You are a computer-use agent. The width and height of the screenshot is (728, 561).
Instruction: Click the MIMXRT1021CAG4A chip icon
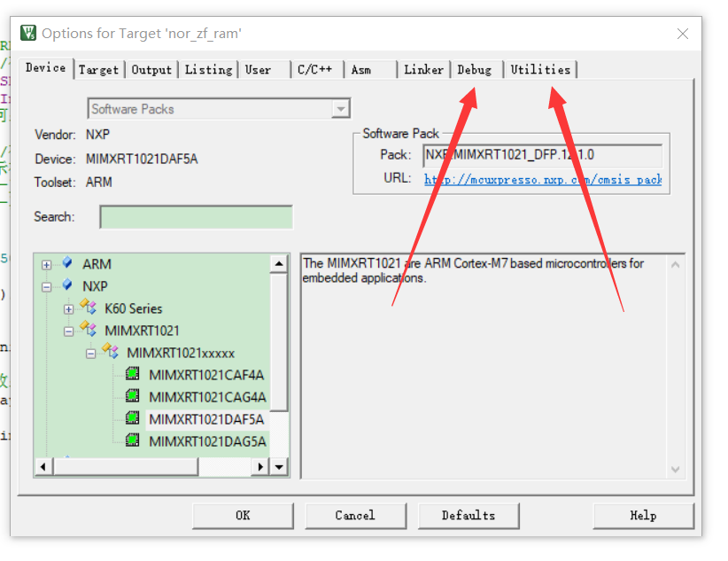pyautogui.click(x=133, y=395)
